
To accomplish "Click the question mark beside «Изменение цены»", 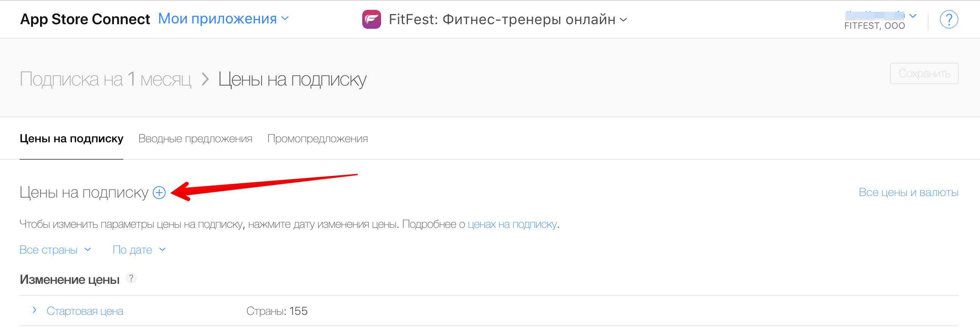I will 132,279.
